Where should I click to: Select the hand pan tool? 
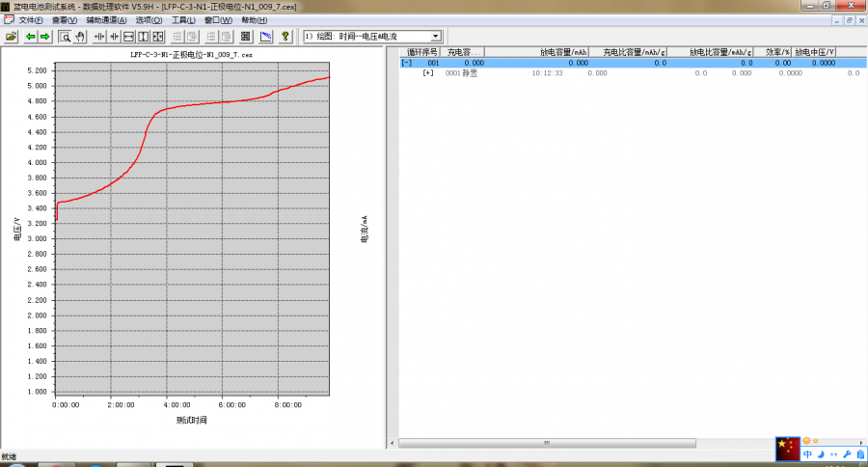tap(79, 37)
